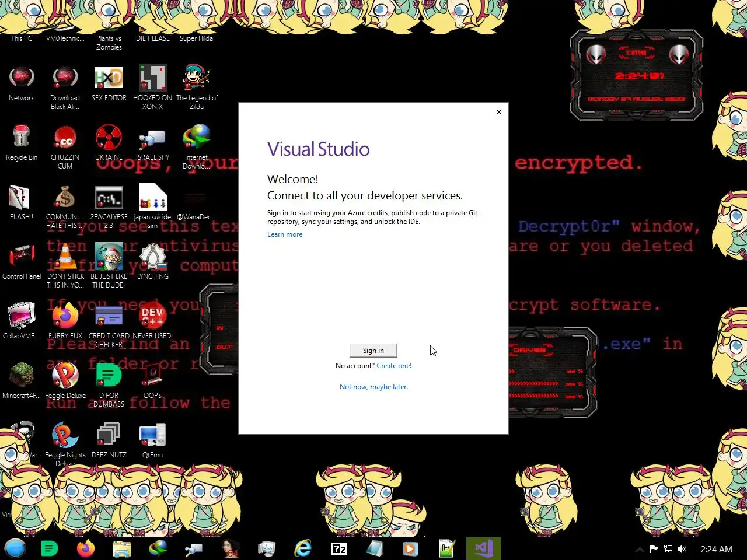Select The Legend of Zilda icon
This screenshot has width=747, height=560.
pyautogui.click(x=197, y=87)
